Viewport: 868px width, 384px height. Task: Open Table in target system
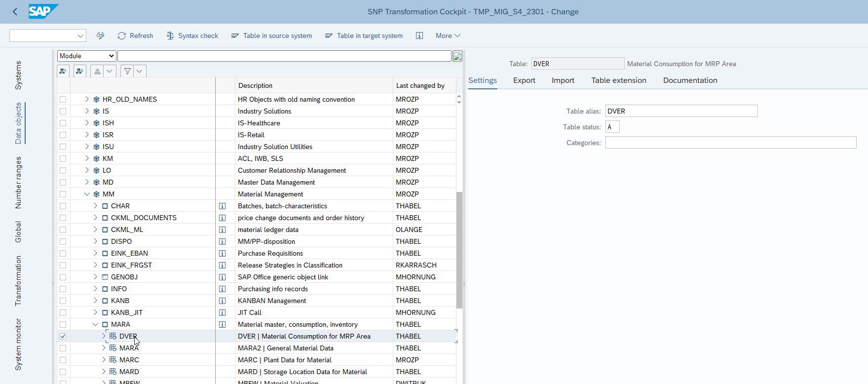(364, 36)
